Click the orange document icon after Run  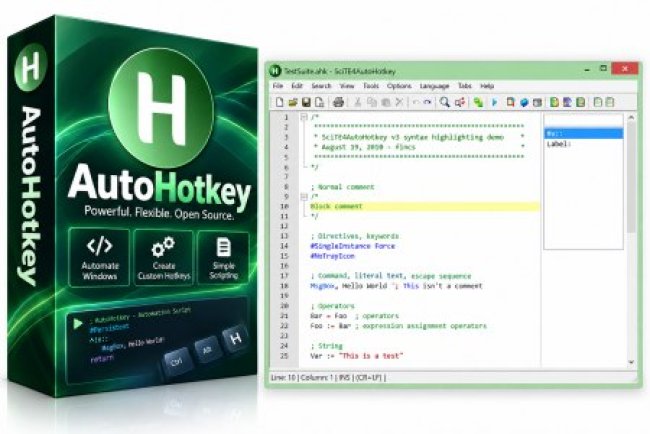tap(511, 102)
